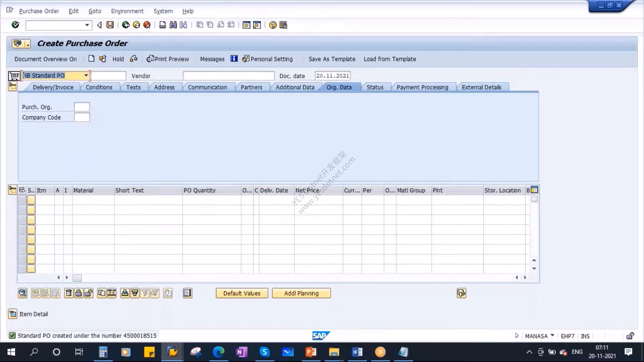Click the green Enter checkmark icon

pyautogui.click(x=15, y=25)
